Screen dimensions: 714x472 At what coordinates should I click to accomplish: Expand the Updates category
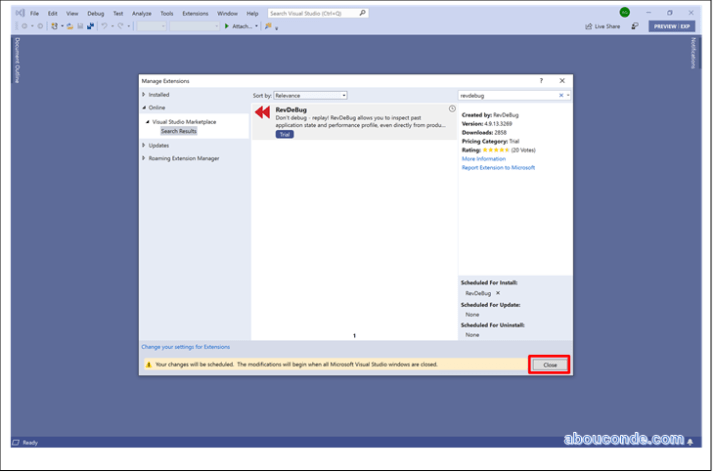pyautogui.click(x=144, y=145)
